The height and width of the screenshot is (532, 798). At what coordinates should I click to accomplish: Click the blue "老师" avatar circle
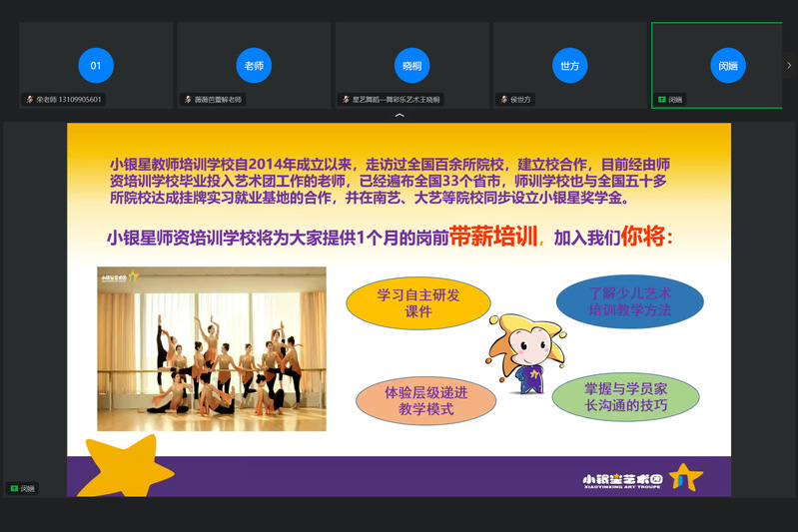pyautogui.click(x=254, y=66)
